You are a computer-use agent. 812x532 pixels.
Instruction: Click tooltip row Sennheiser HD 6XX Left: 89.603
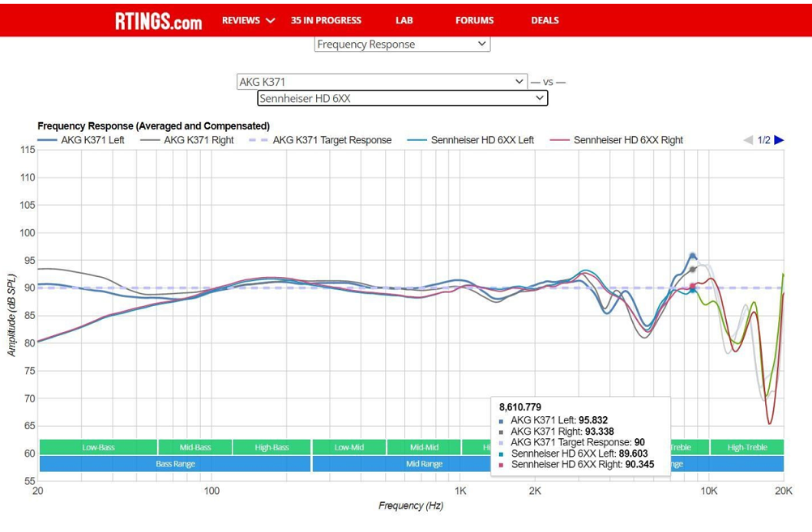[573, 453]
